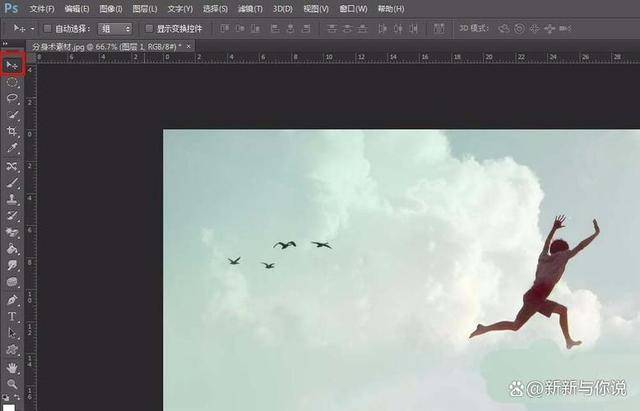This screenshot has height=411, width=640.
Task: Select the Horizontal Type tool
Action: click(12, 317)
